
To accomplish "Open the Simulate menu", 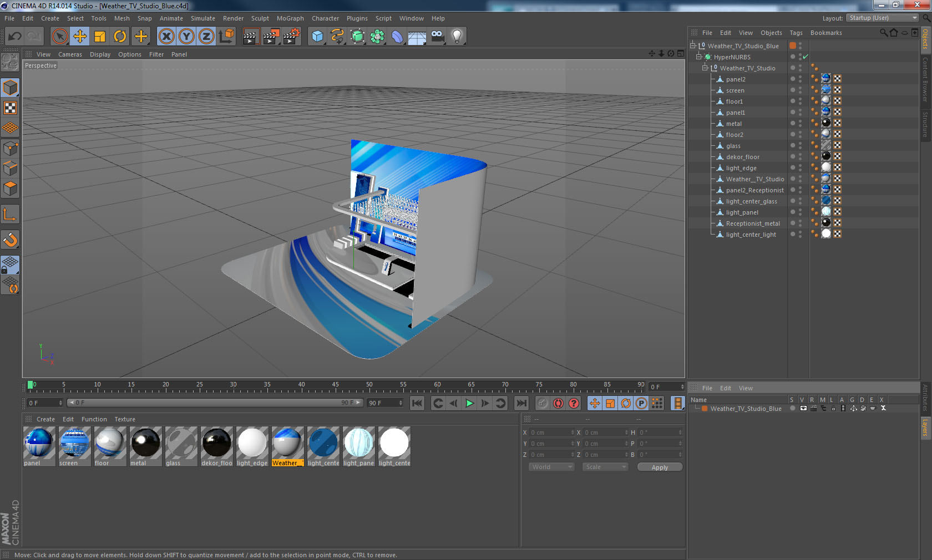I will click(203, 18).
